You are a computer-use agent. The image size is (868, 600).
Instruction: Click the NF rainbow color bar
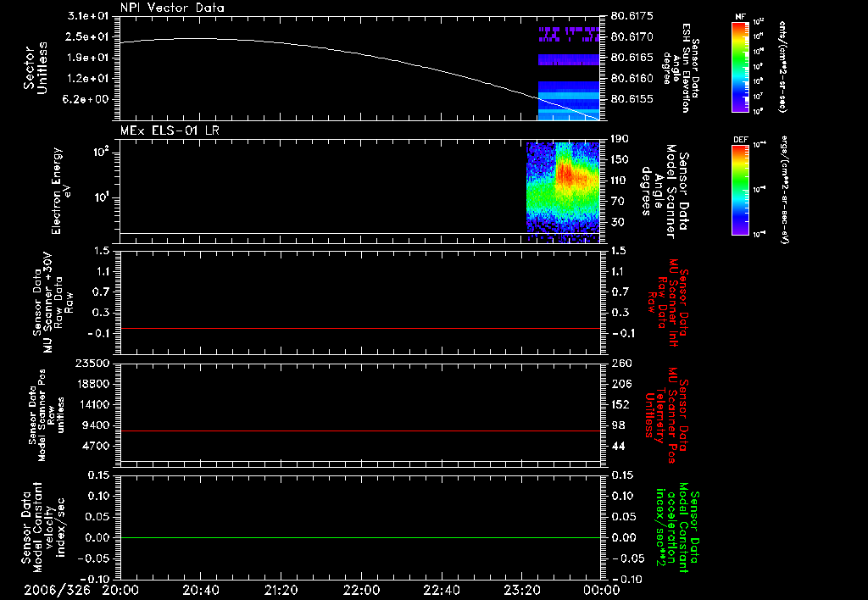(740, 66)
